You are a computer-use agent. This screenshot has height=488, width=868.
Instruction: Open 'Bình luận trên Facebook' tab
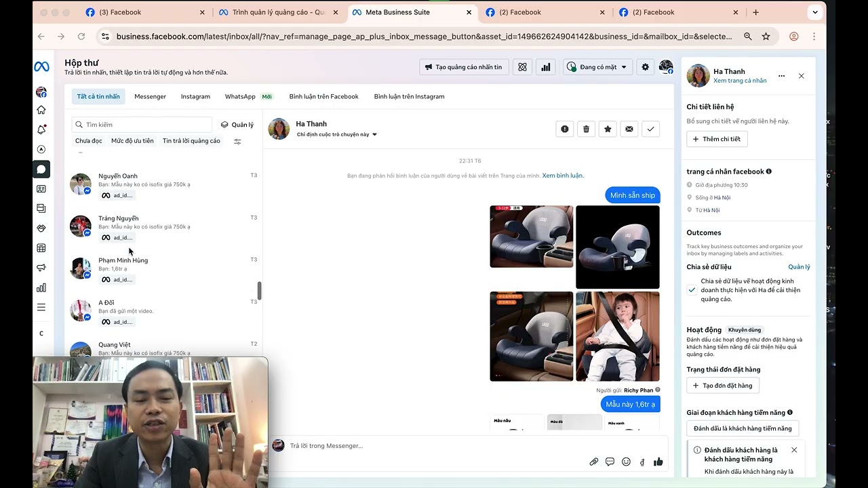323,96
